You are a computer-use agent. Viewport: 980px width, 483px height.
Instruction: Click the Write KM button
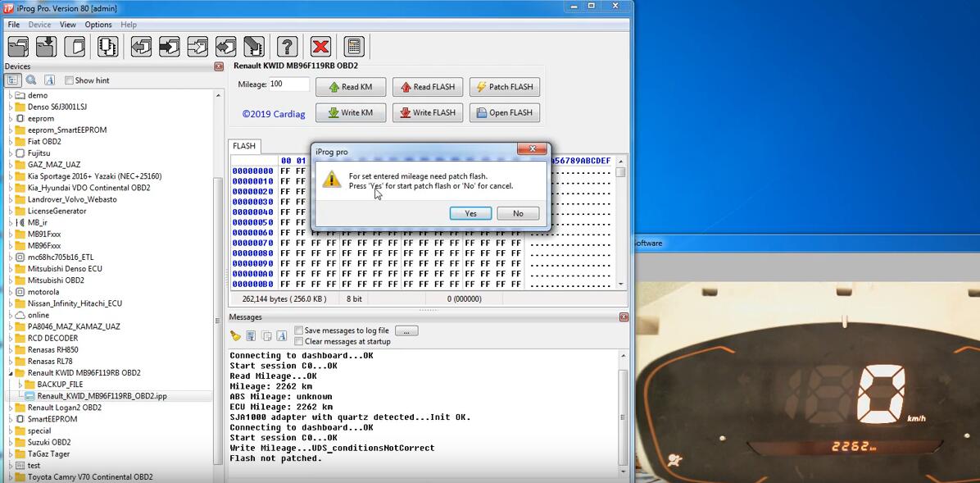coord(351,112)
